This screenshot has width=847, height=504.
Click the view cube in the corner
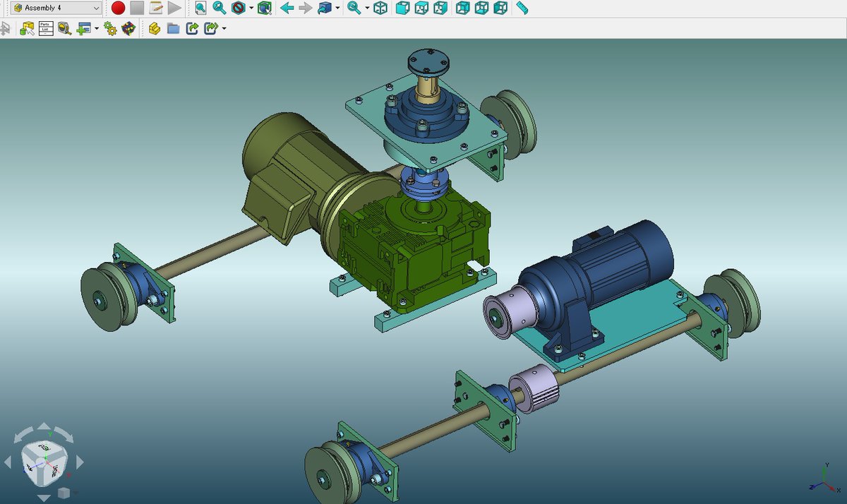(44, 462)
